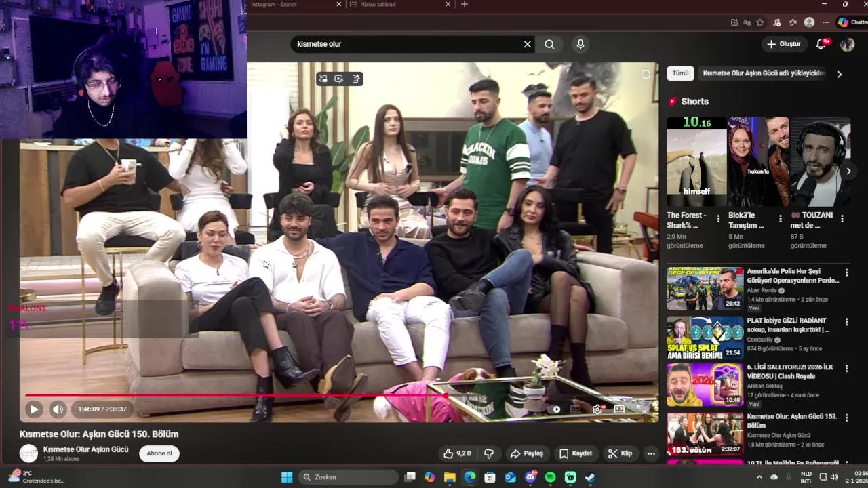Open YouTube notifications bell
This screenshot has width=868, height=488.
(821, 44)
